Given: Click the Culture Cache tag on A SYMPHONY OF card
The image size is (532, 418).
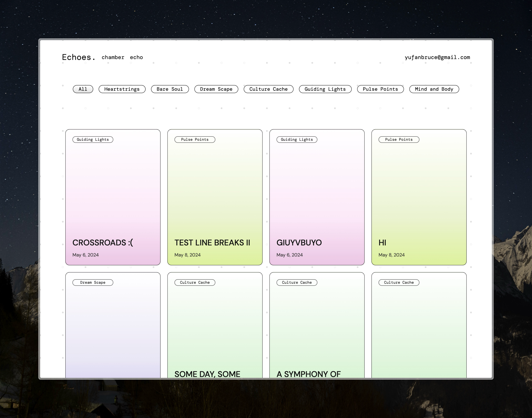Looking at the screenshot, I should [297, 282].
